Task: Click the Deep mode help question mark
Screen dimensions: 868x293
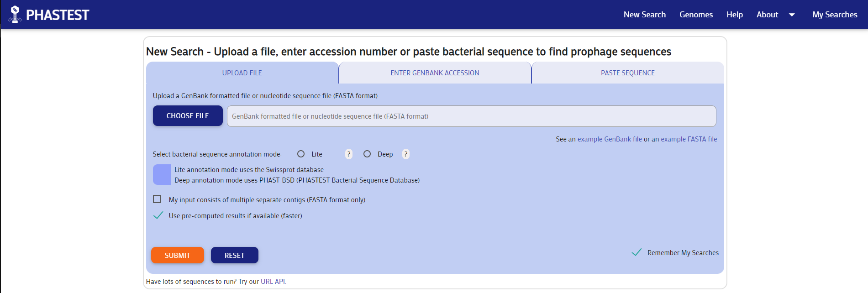Action: coord(405,154)
